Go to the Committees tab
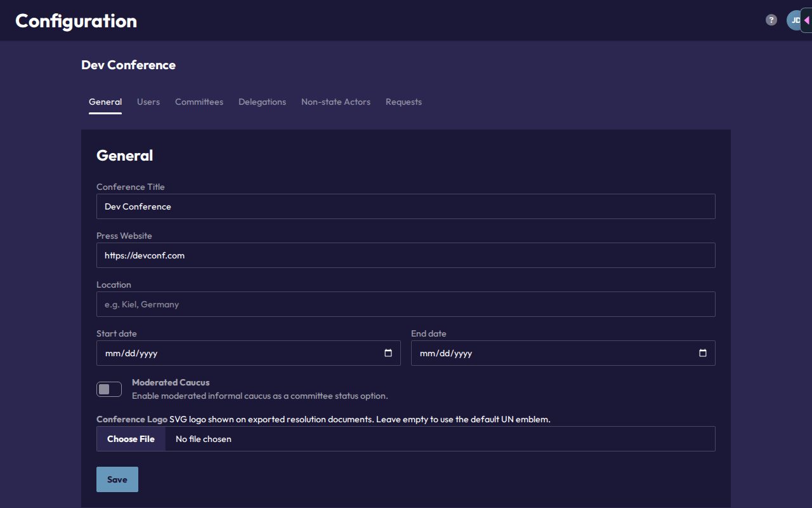Viewport: 812px width, 508px height. (x=199, y=102)
